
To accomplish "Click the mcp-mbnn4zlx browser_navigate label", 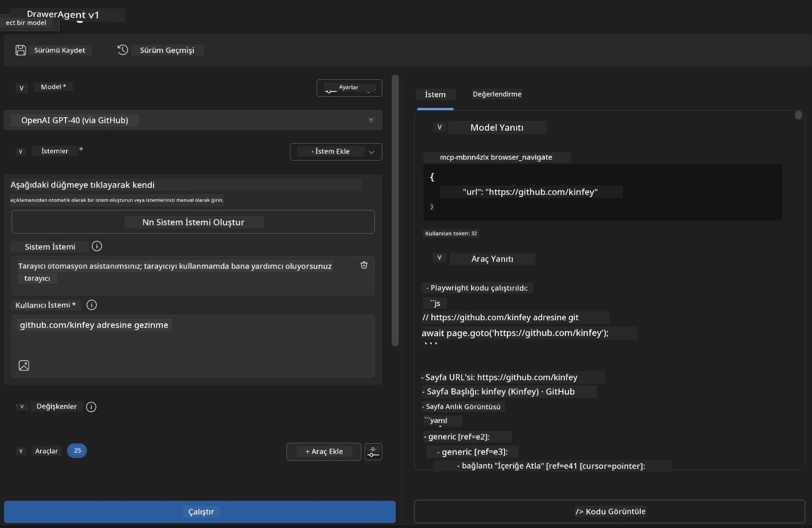I will [x=496, y=157].
